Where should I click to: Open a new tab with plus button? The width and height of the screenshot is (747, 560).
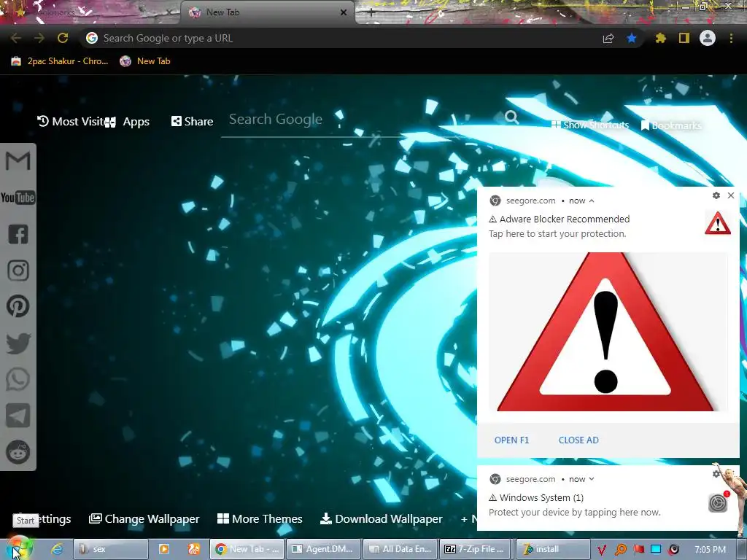click(371, 13)
